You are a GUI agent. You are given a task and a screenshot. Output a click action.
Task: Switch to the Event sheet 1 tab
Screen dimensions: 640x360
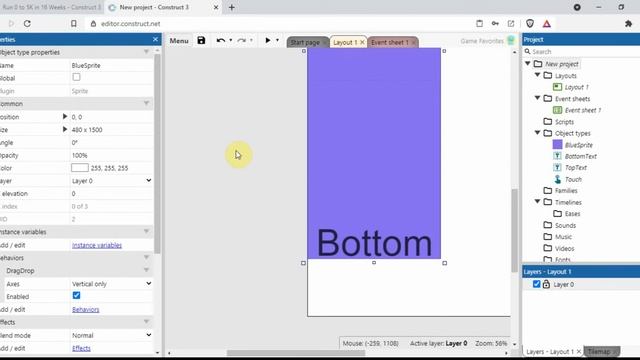[389, 42]
